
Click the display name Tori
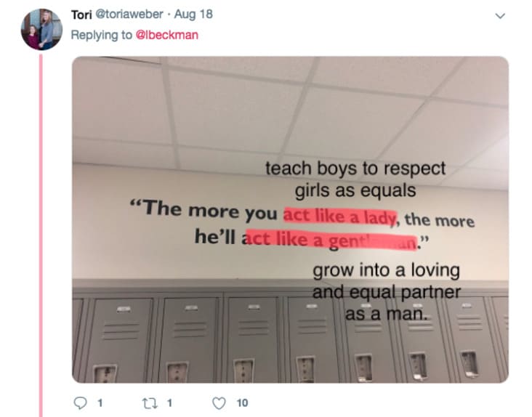[x=81, y=15]
